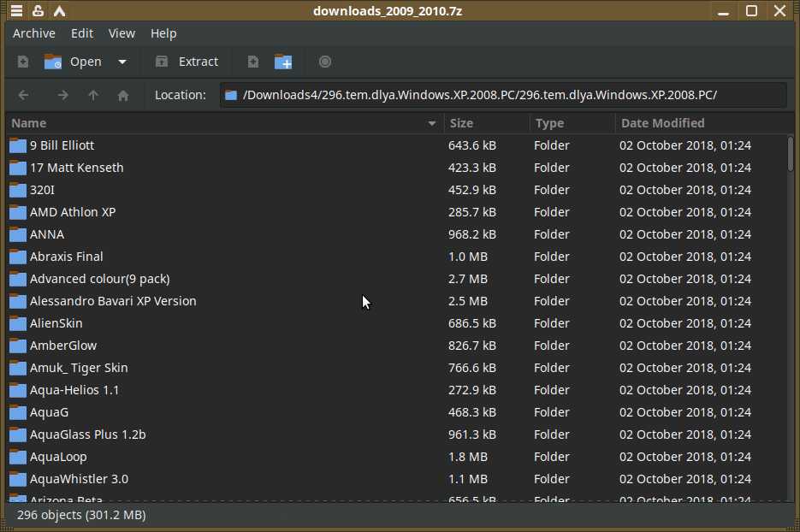
Task: Click the Extract toolbar button
Action: pyautogui.click(x=187, y=62)
